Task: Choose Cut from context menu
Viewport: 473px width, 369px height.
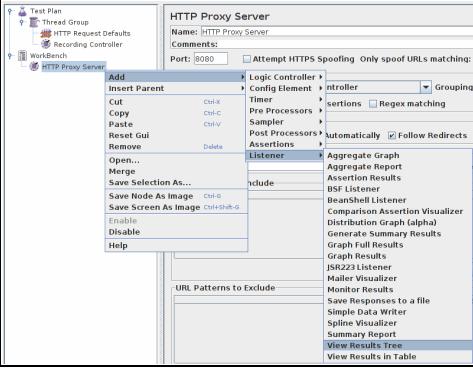Action: (x=176, y=102)
